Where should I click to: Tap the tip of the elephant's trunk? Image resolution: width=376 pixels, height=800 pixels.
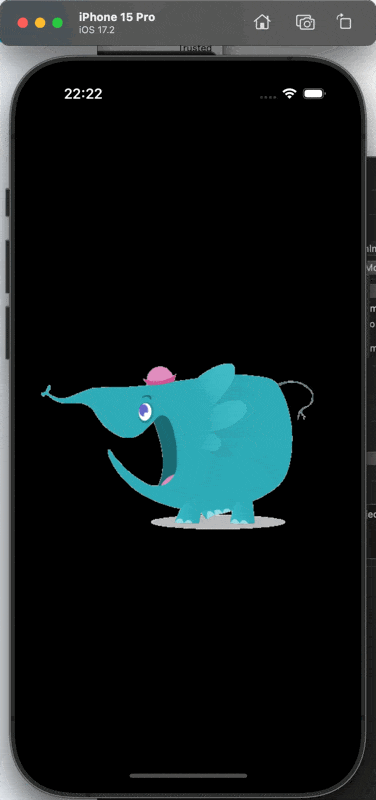(47, 391)
